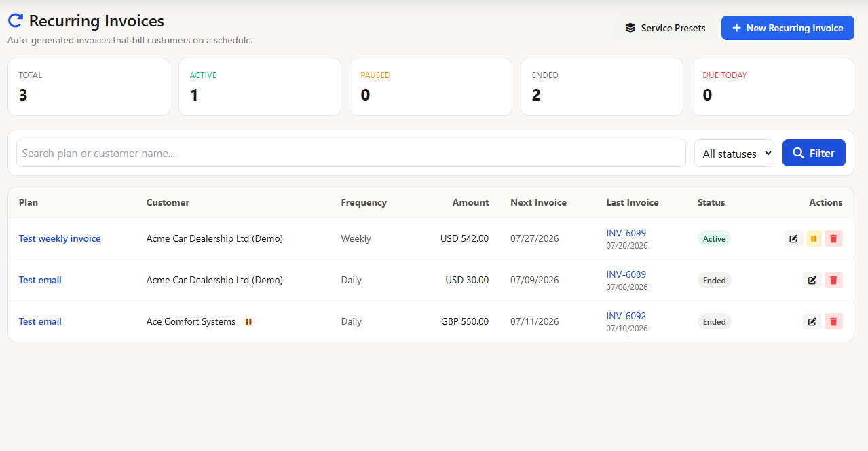868x451 pixels.
Task: Click the Last Invoice column header
Action: [x=633, y=202]
